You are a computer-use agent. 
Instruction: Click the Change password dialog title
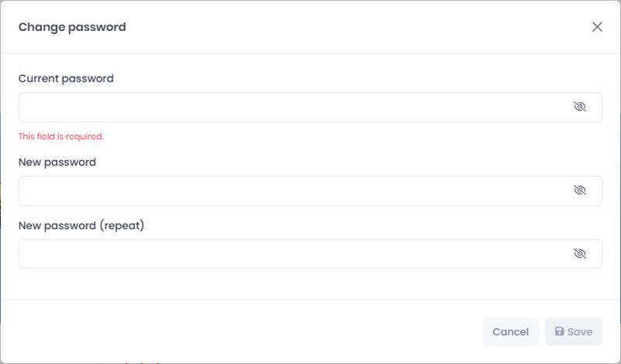coord(72,27)
